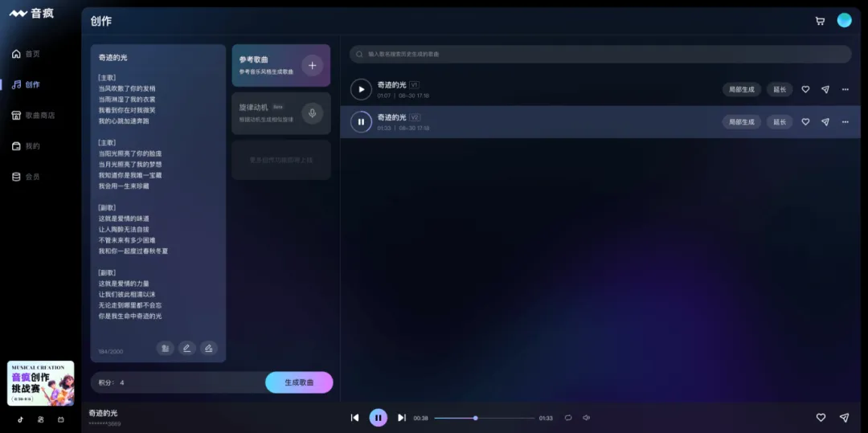Click the rightmost eraser-pen icon under lyrics
The height and width of the screenshot is (433, 868).
(208, 348)
